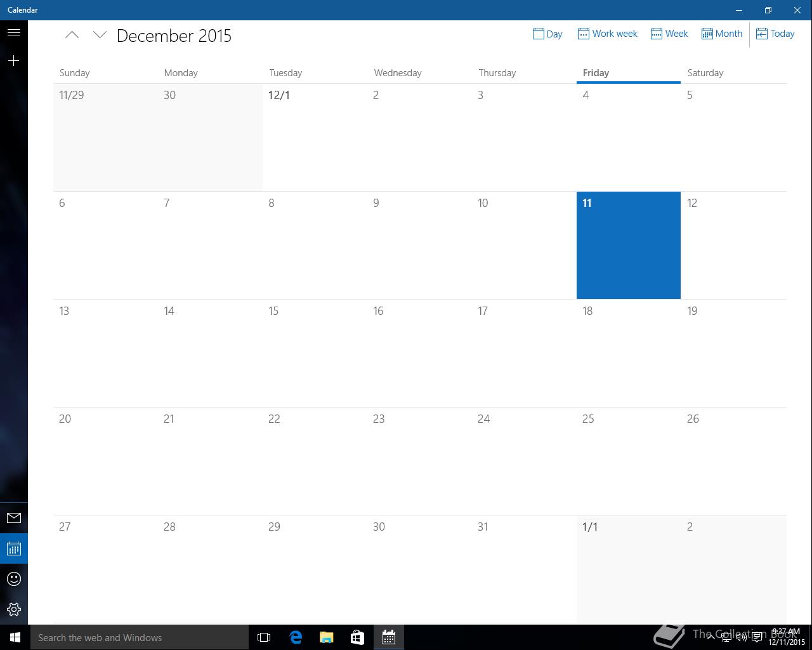Open Windows Store from taskbar
The height and width of the screenshot is (650, 812).
[x=357, y=637]
